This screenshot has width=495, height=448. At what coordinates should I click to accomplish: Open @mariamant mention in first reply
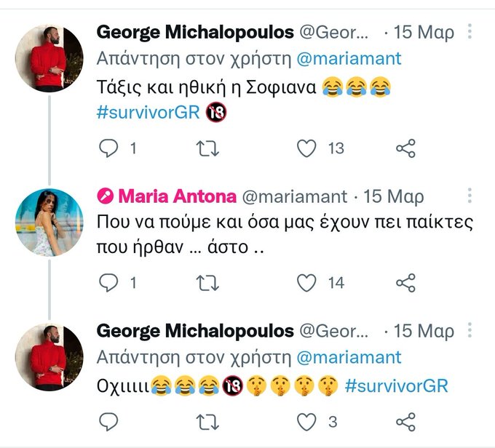[349, 59]
